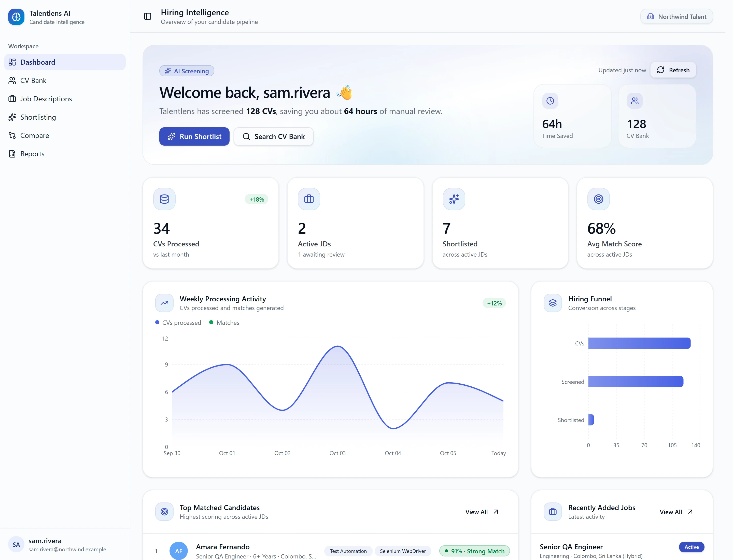
Task: Click the Selenium WebDriver skill tag
Action: pyautogui.click(x=403, y=551)
